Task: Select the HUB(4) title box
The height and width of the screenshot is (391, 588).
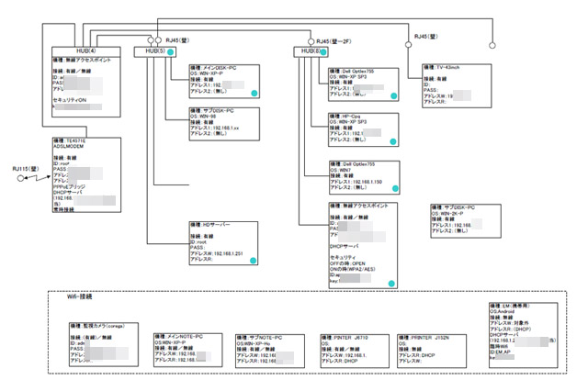Action: click(86, 51)
